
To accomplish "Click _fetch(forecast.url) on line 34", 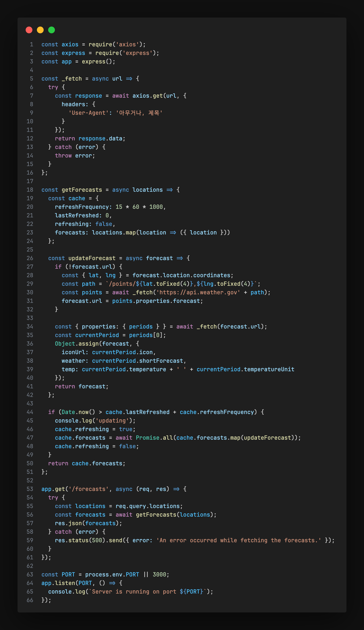I will pos(230,327).
